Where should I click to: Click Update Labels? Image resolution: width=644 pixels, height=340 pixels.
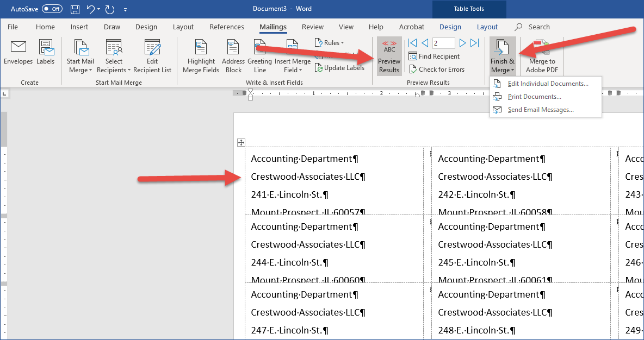click(339, 68)
